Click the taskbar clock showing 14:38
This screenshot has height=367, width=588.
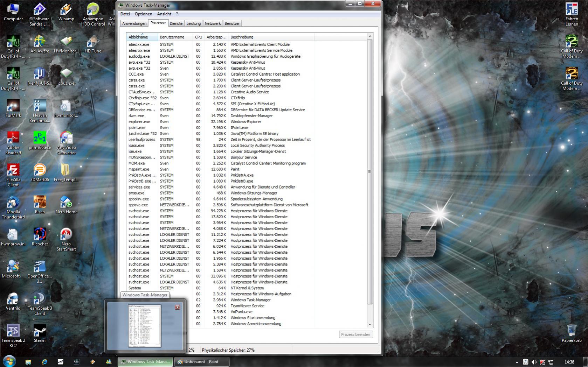tap(569, 362)
